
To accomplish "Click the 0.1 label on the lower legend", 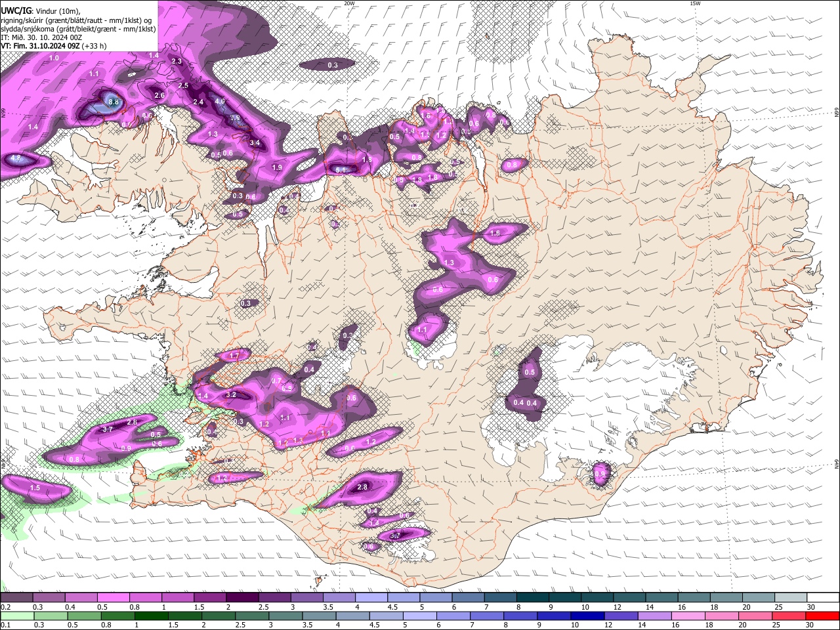I will click(x=5, y=625).
